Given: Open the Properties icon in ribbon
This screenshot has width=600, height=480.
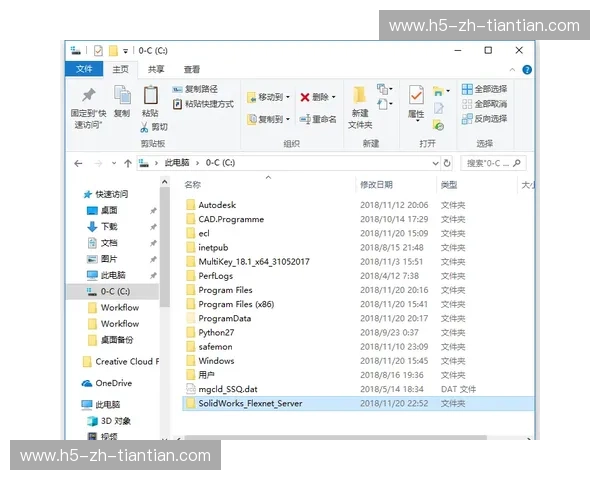Looking at the screenshot, I should pos(415,97).
